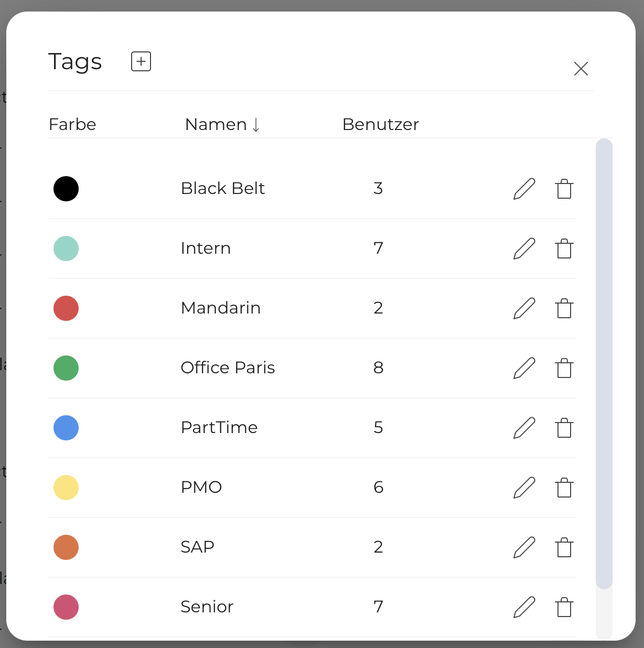Trash the Senior tag

[x=564, y=607]
